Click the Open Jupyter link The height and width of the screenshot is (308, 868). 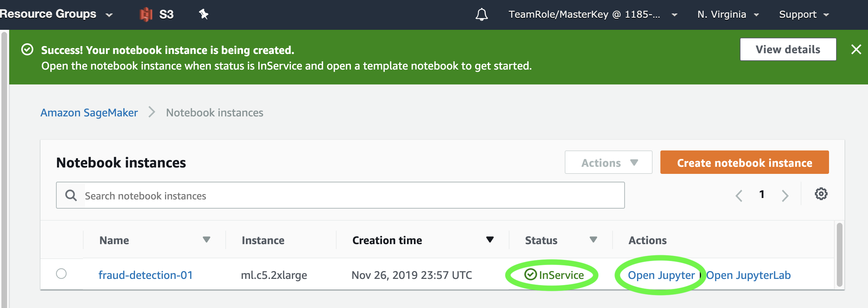pos(661,275)
